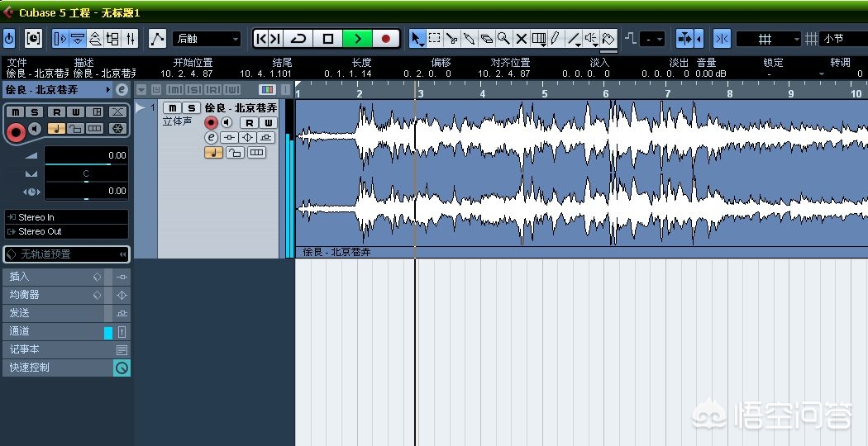Open the 后触 automation mode dropdown

tap(207, 39)
